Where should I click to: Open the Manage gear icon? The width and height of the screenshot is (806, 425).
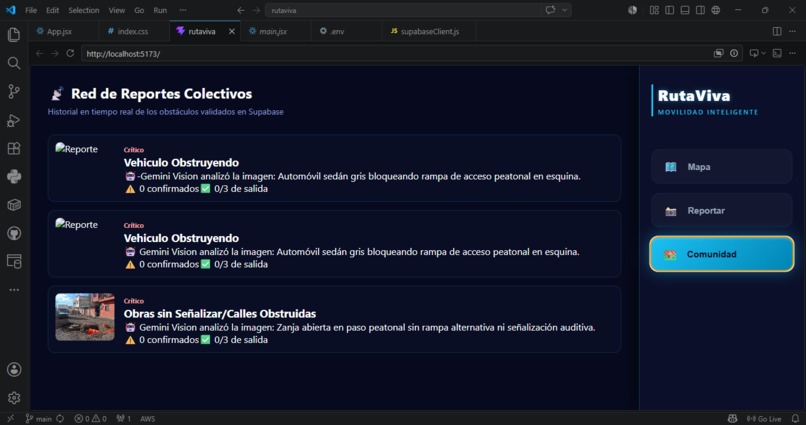14,397
